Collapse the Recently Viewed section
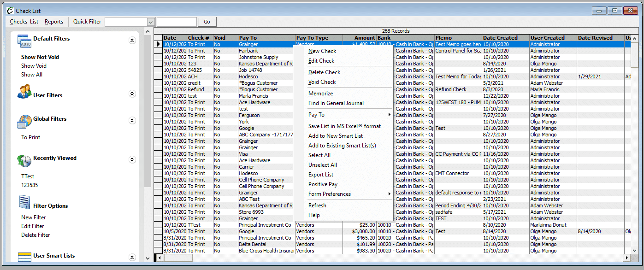 click(x=132, y=160)
